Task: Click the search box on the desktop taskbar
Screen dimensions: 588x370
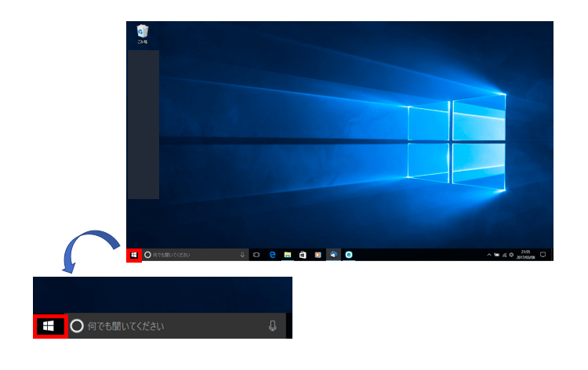Action: point(195,255)
